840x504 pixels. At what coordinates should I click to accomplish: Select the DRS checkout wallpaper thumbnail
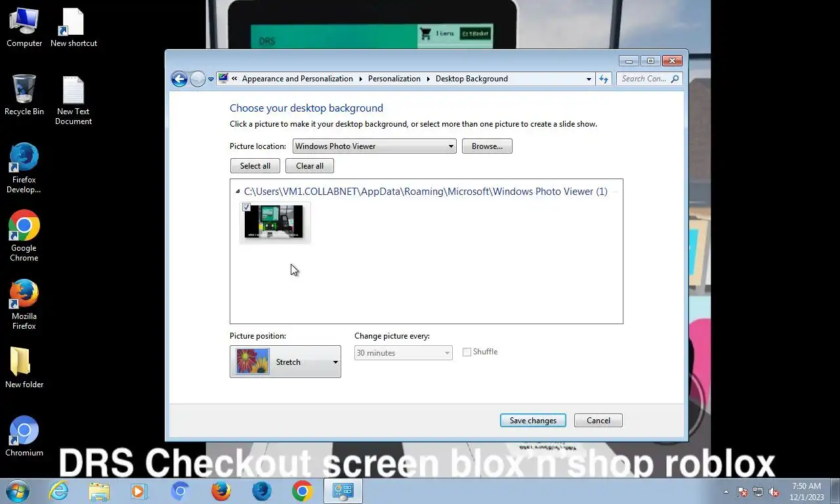tap(274, 222)
